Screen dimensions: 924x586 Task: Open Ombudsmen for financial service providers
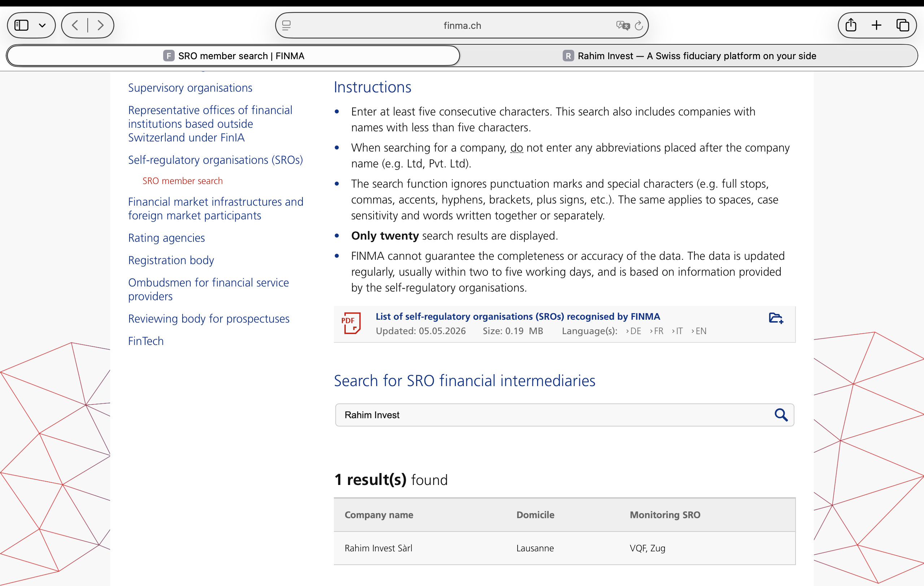(208, 289)
